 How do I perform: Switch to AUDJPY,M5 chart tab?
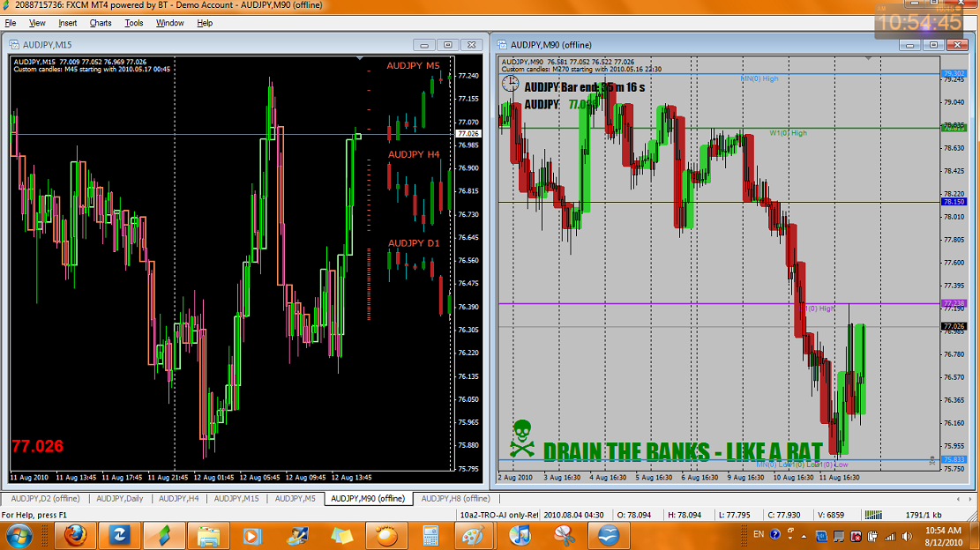[295, 498]
